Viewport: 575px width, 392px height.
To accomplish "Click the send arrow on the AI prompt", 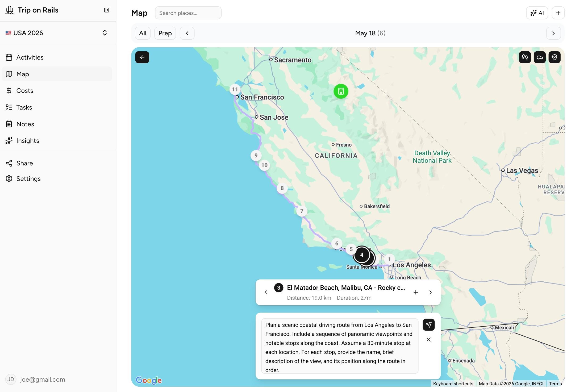I will click(x=428, y=324).
